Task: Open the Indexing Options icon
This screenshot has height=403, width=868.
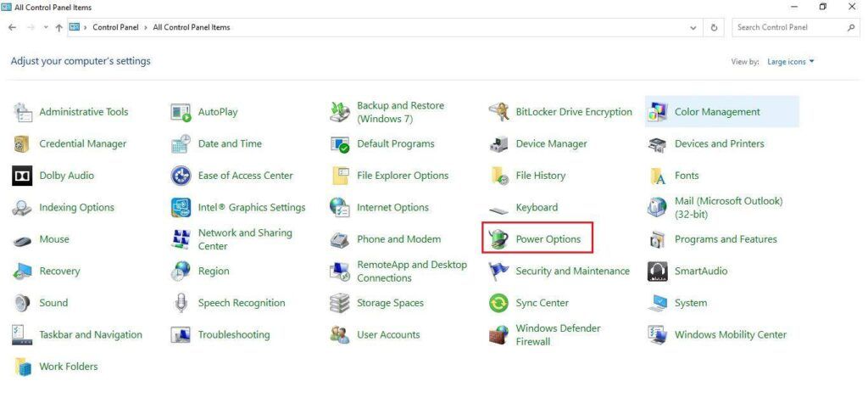Action: click(x=22, y=208)
